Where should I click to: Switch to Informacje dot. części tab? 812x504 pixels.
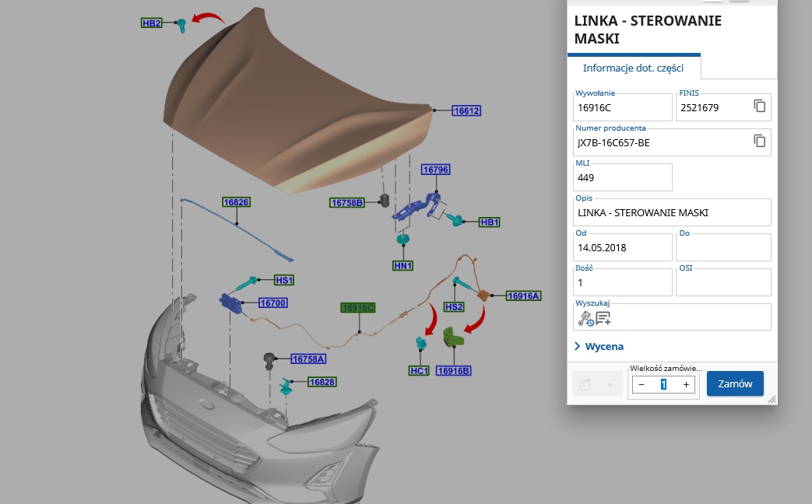633,68
